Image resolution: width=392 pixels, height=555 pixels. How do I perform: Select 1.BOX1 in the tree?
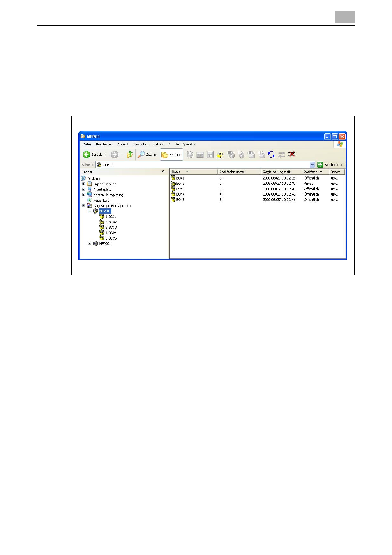click(111, 216)
